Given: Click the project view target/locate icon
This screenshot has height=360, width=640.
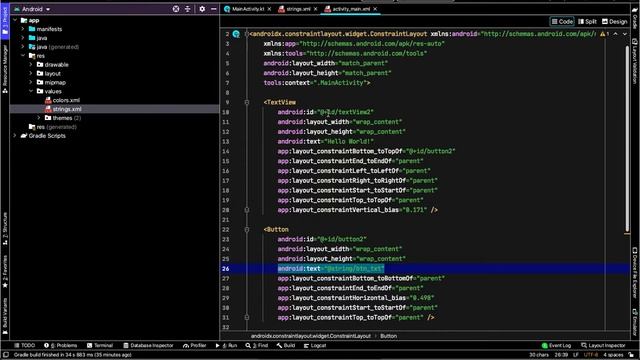Looking at the screenshot, I should tap(176, 9).
